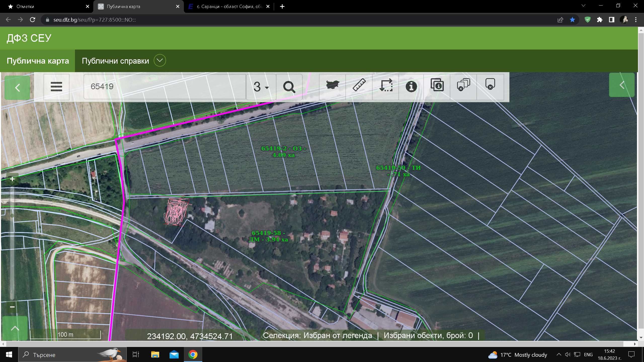
Task: Open File Explorer from the taskbar
Action: [155, 355]
